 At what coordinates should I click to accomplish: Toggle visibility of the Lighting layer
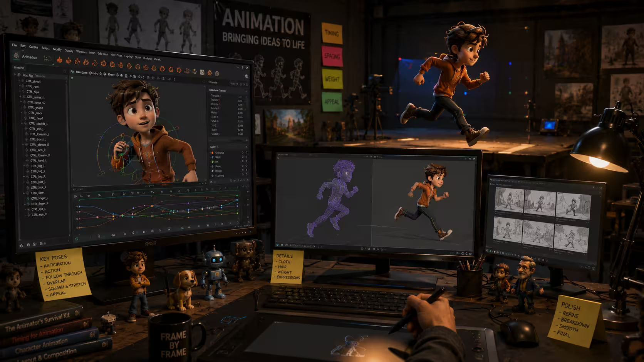(x=243, y=175)
